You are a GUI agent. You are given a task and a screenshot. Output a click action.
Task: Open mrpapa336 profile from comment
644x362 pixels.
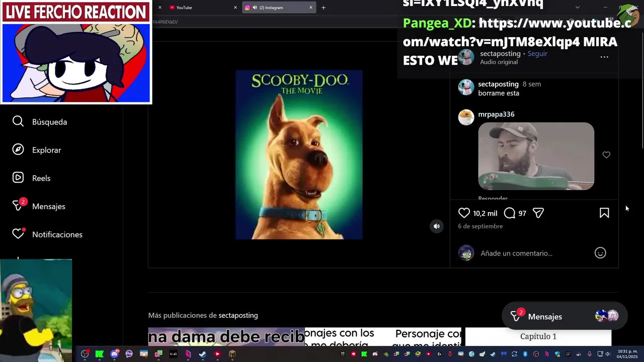[496, 114]
